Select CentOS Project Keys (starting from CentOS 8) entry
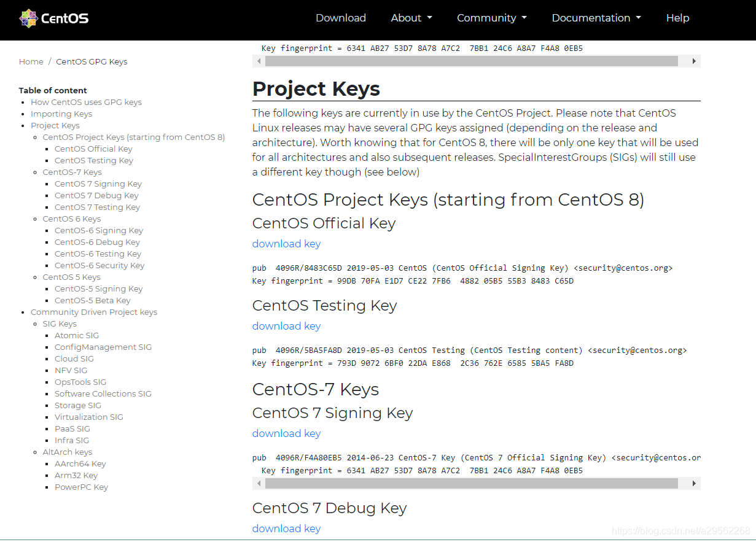Image resolution: width=756 pixels, height=542 pixels. coord(134,137)
